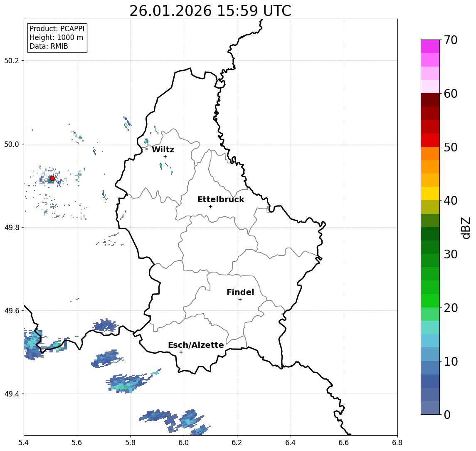The image size is (476, 451).
Task: Click the bright red 50 dBZ swatch
Action: 430,140
